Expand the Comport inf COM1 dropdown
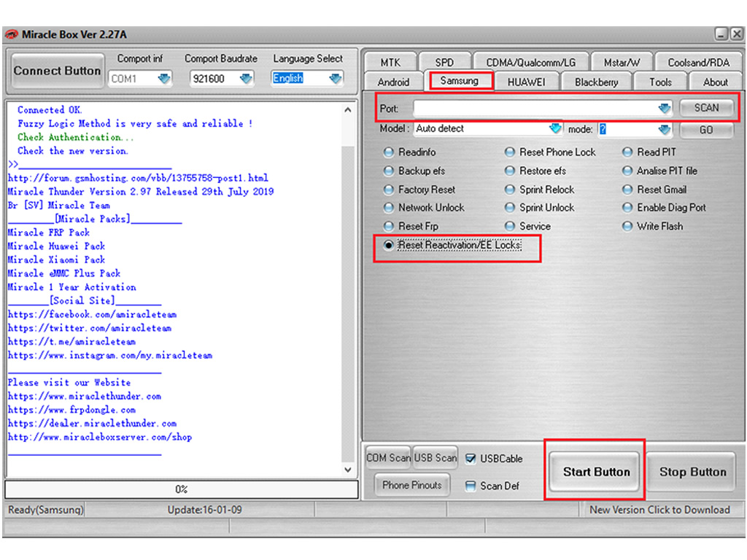Screen dimensions: 747x560 pyautogui.click(x=163, y=79)
